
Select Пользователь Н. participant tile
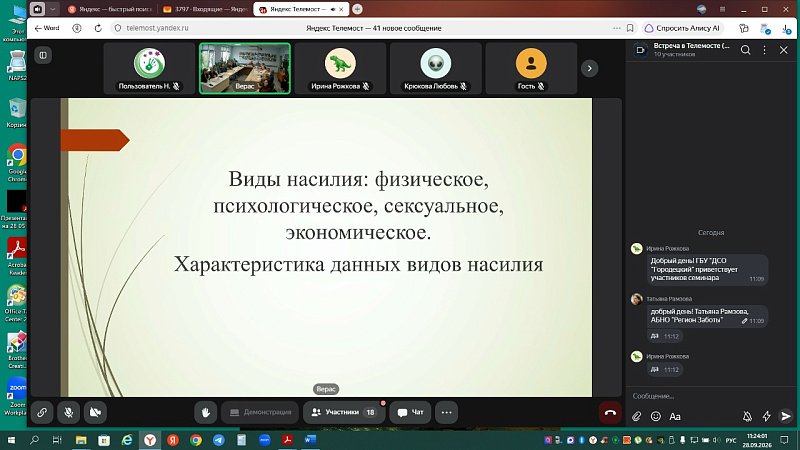pos(149,68)
